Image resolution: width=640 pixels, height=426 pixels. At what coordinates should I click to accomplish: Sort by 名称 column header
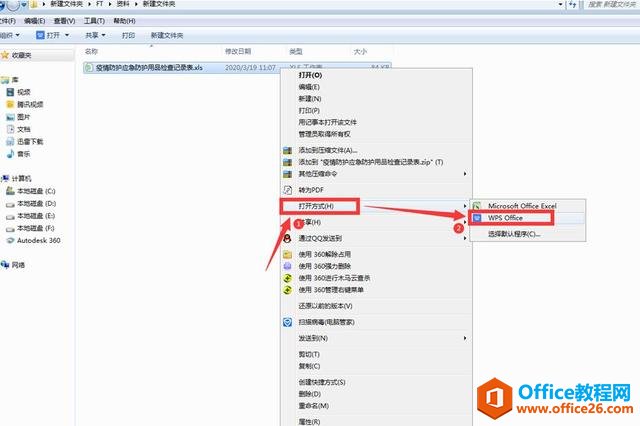click(91, 51)
